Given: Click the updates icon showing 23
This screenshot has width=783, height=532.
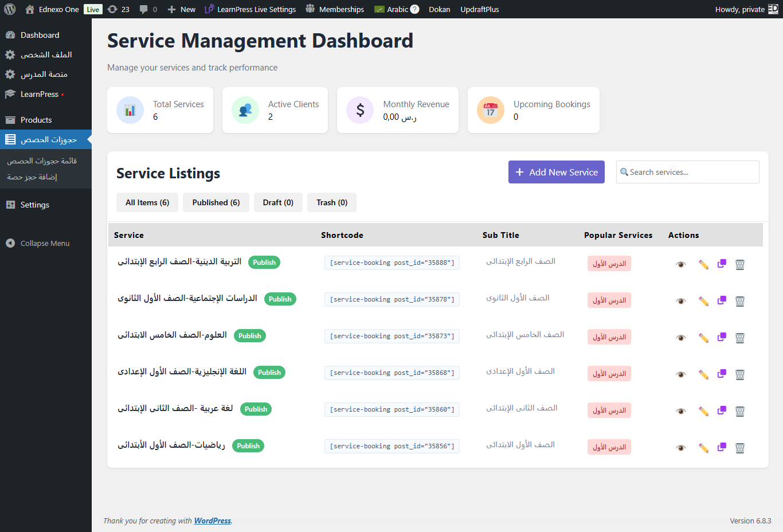Looking at the screenshot, I should 119,9.
